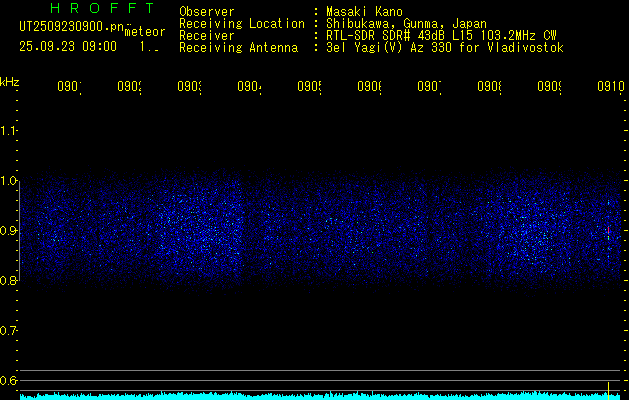This screenshot has height=400, width=629.
Task: Click the 0904 time axis label
Action: click(x=249, y=87)
